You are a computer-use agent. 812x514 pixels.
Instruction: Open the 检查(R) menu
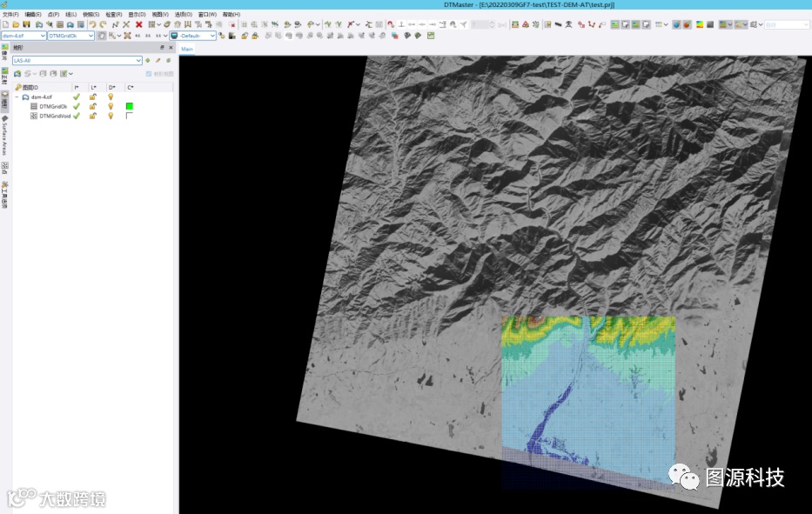113,15
